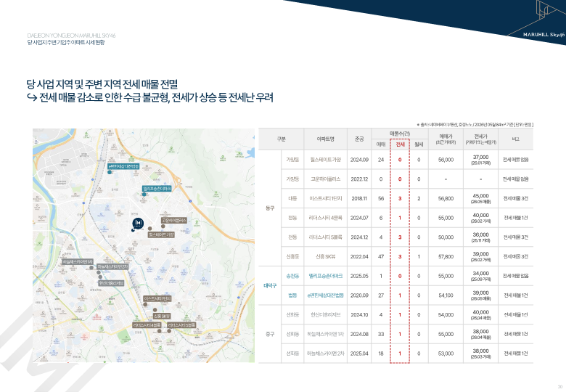Click the subtitle line about 전세난 우려

[x=149, y=97]
